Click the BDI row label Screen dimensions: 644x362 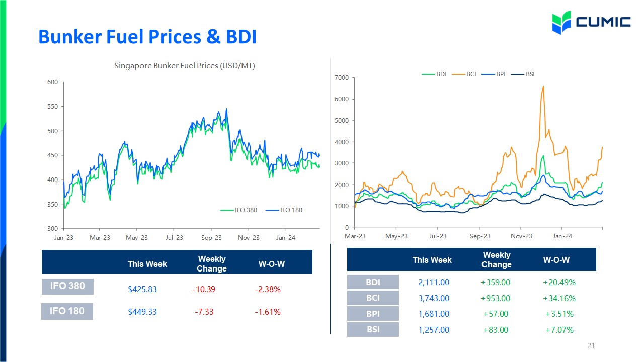[x=373, y=282]
